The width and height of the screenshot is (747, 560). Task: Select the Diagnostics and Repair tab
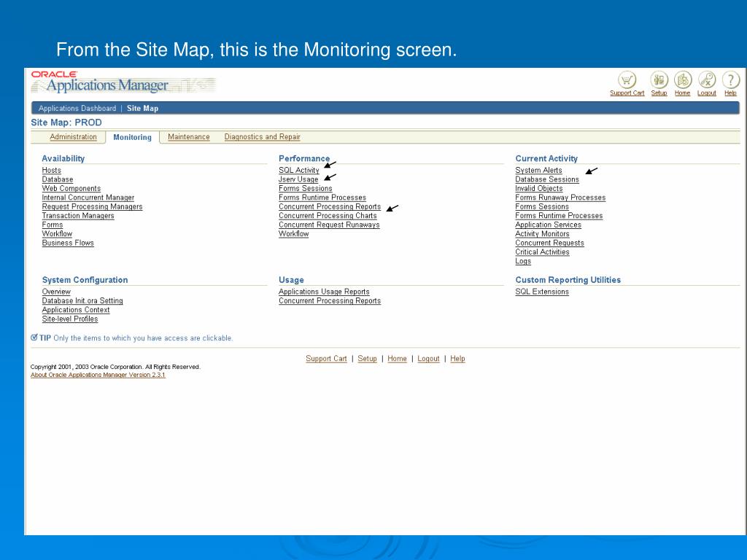coord(262,137)
